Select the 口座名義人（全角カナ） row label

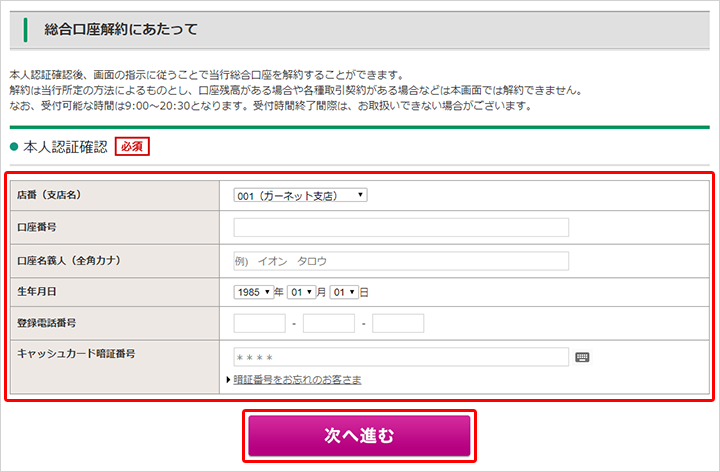click(x=69, y=260)
